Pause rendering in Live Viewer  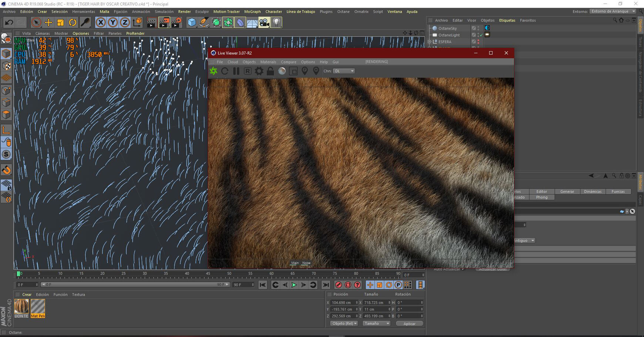click(x=236, y=71)
